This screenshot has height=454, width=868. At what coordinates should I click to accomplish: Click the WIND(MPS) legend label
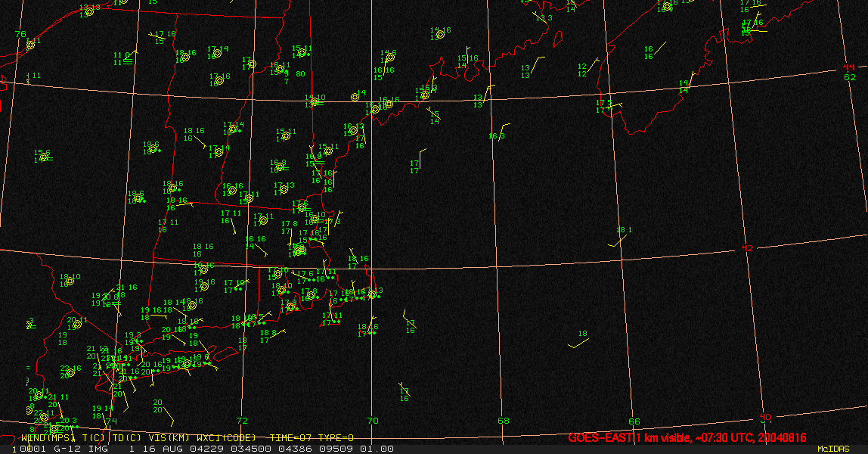48,438
